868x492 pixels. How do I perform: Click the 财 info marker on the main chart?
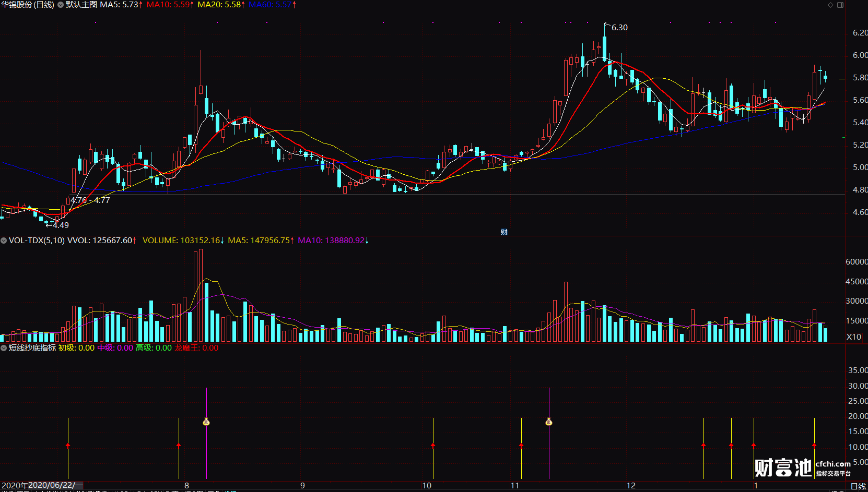(504, 232)
